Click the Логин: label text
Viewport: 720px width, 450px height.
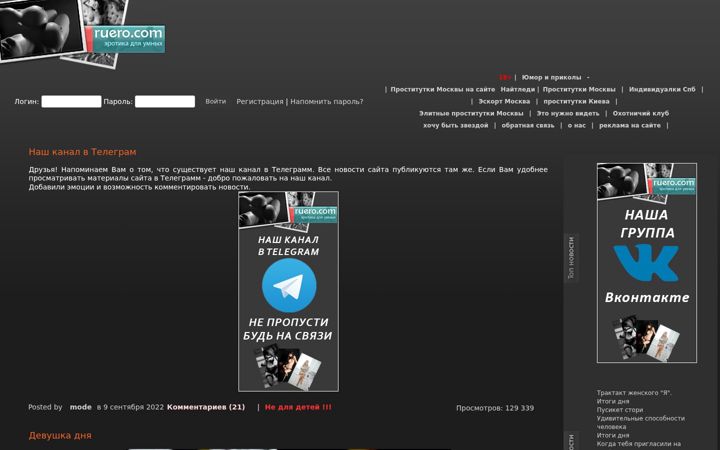[27, 101]
